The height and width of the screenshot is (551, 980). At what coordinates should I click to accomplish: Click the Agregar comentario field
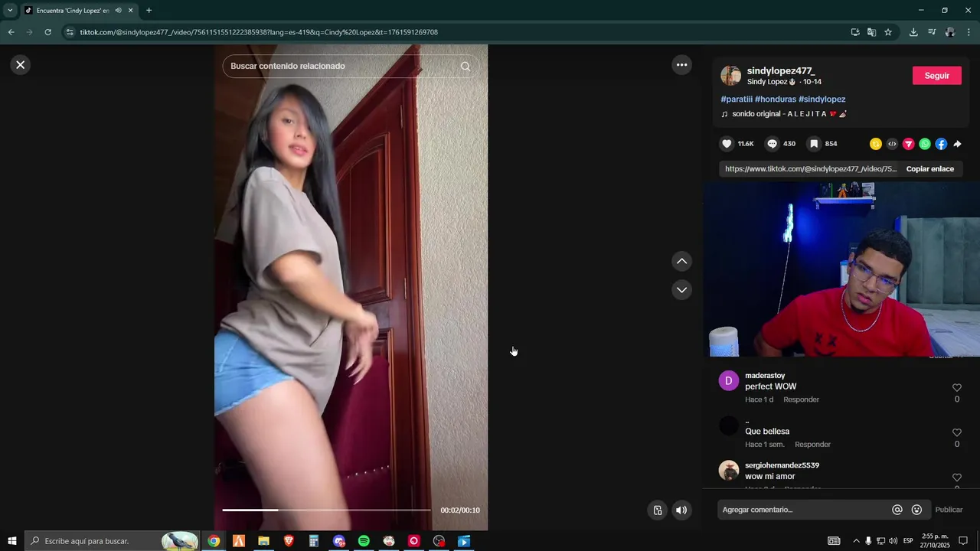pyautogui.click(x=803, y=510)
